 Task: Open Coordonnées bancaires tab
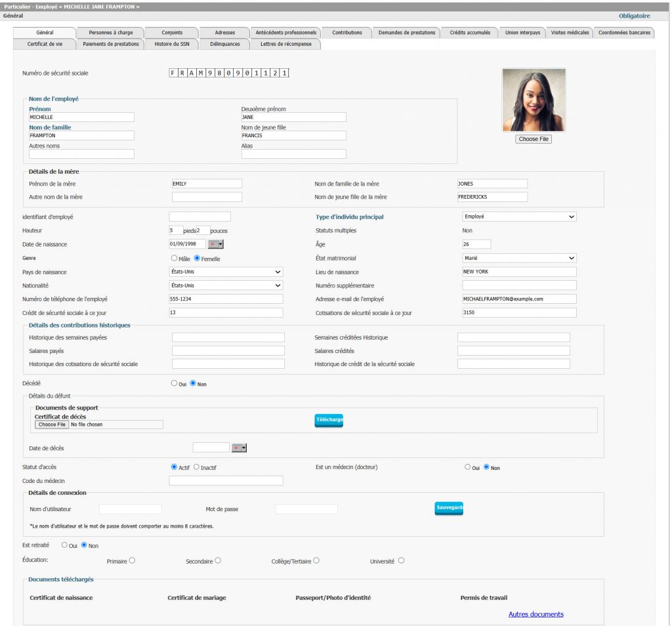coord(625,33)
